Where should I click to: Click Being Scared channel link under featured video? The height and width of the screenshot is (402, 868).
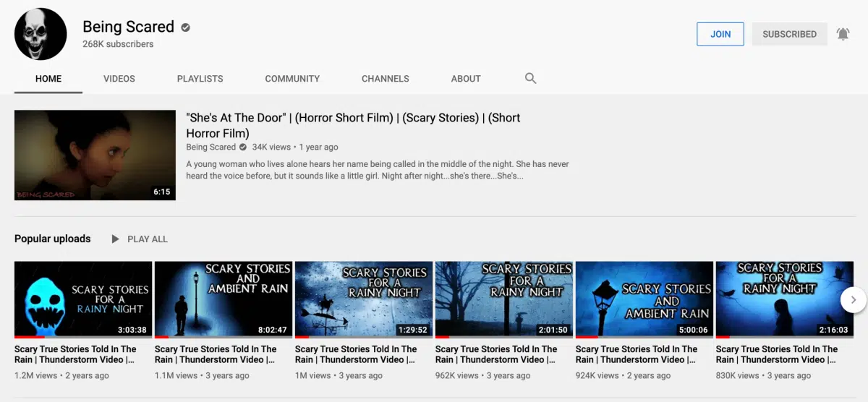tap(211, 147)
